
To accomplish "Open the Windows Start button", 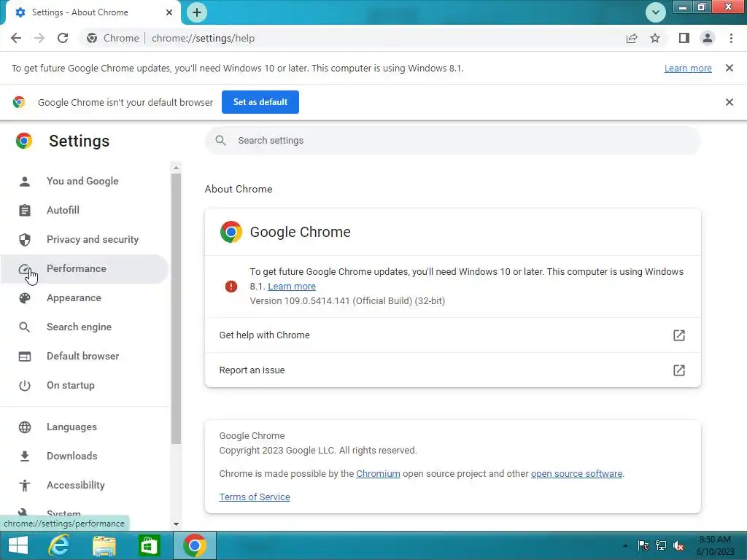I will click(x=18, y=545).
